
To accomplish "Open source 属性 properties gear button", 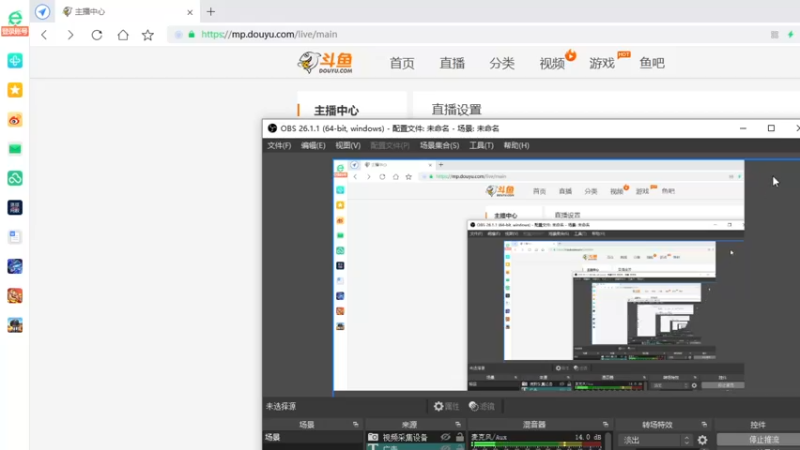I will pos(446,406).
